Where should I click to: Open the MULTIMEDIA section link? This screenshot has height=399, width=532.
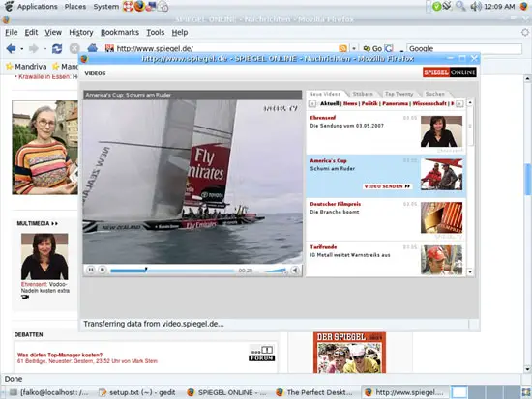[38, 224]
